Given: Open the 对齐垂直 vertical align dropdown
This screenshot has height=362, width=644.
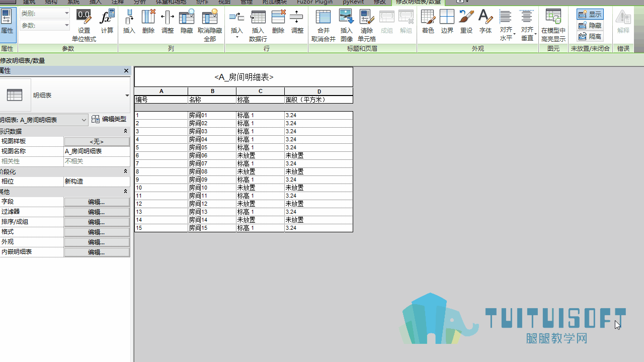Looking at the screenshot, I should (x=527, y=26).
